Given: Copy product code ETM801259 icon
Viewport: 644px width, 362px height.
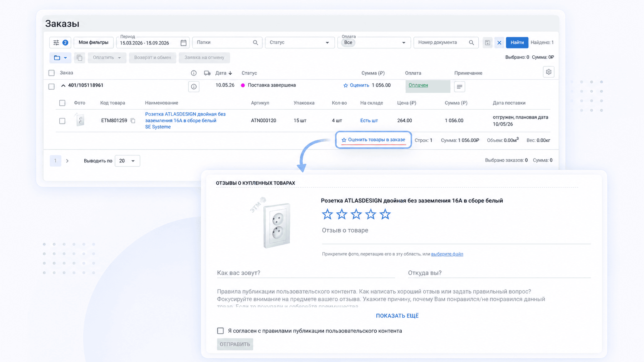Looking at the screenshot, I should (x=133, y=121).
